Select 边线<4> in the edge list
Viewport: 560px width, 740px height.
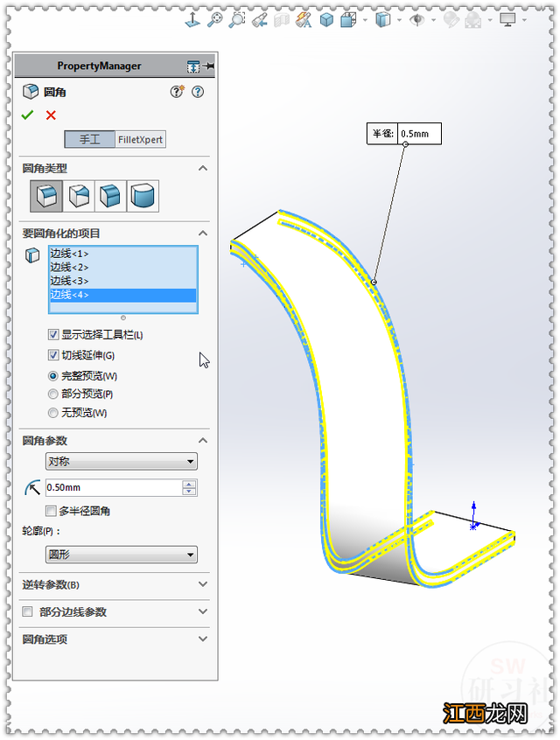click(122, 295)
